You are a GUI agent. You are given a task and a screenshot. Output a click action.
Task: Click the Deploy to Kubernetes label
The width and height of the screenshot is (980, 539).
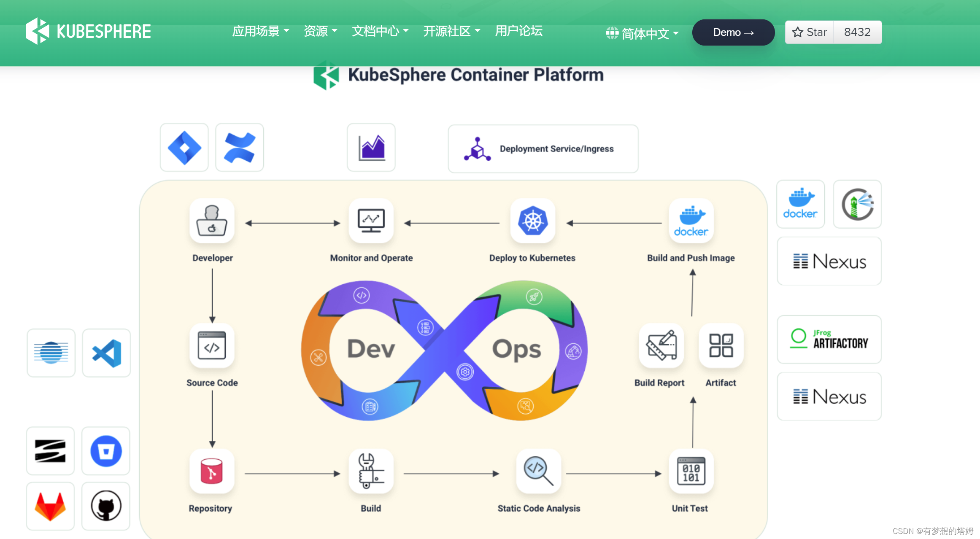[532, 258]
